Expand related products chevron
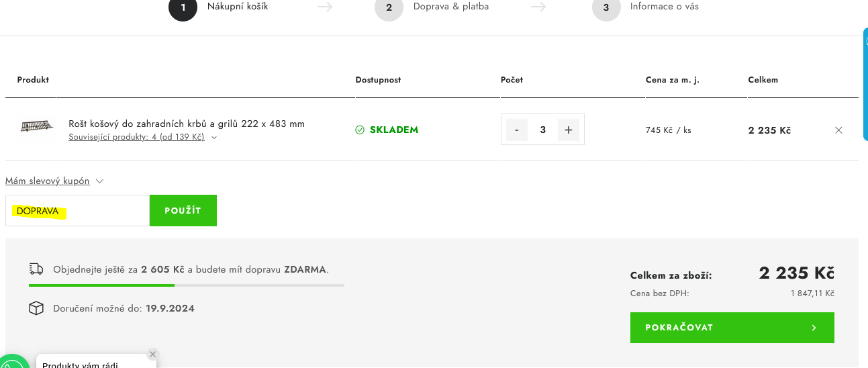This screenshot has width=868, height=368. [x=214, y=137]
